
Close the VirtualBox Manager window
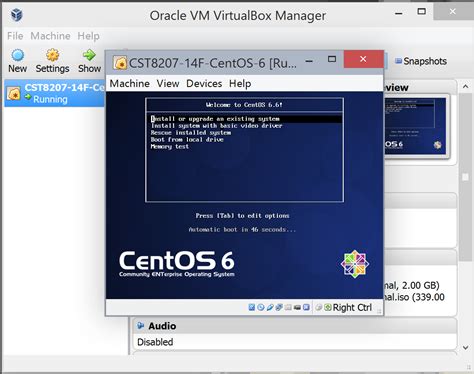[453, 11]
